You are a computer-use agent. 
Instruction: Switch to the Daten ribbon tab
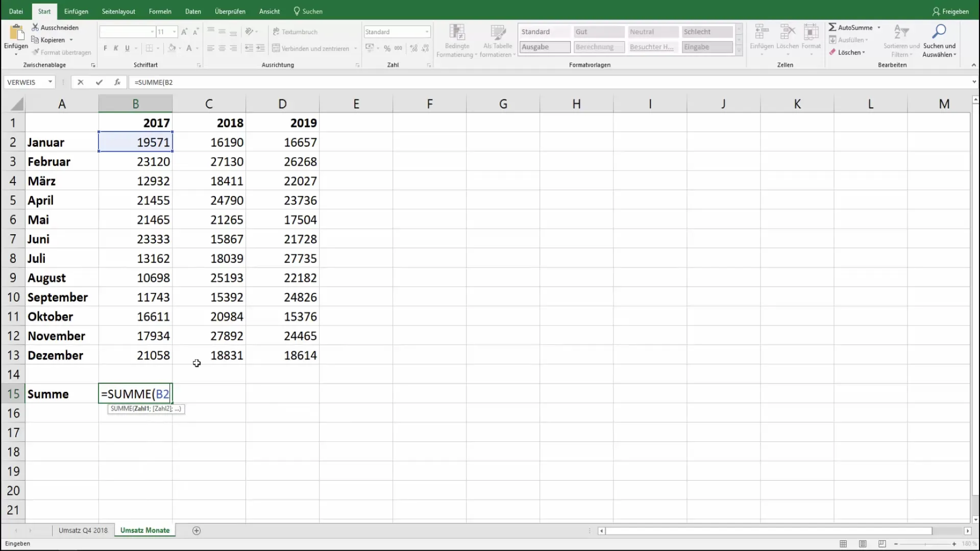(193, 11)
